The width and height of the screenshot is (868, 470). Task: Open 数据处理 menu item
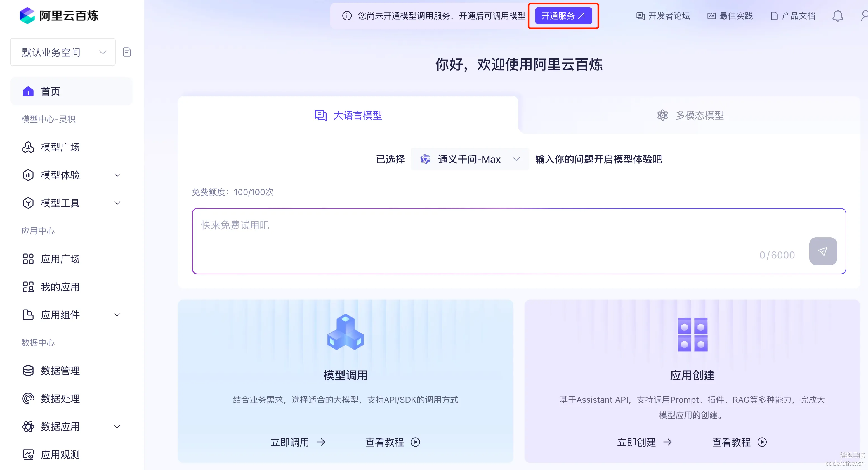(x=71, y=399)
